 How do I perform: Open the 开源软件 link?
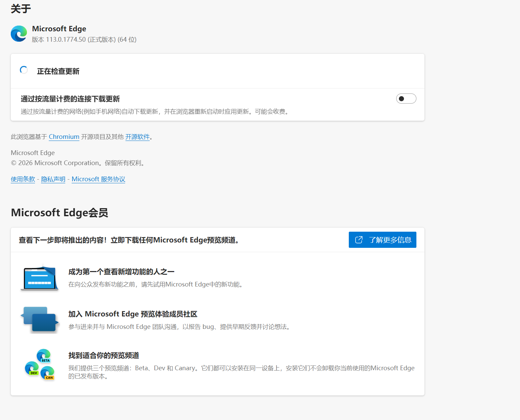[138, 137]
